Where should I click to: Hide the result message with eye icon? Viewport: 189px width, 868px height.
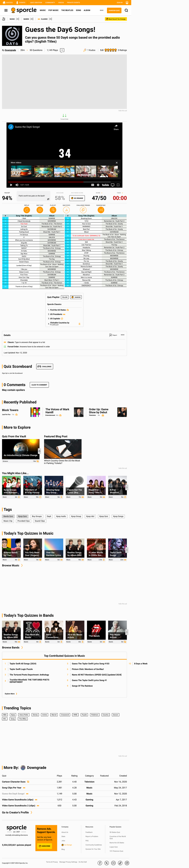(x=48, y=199)
